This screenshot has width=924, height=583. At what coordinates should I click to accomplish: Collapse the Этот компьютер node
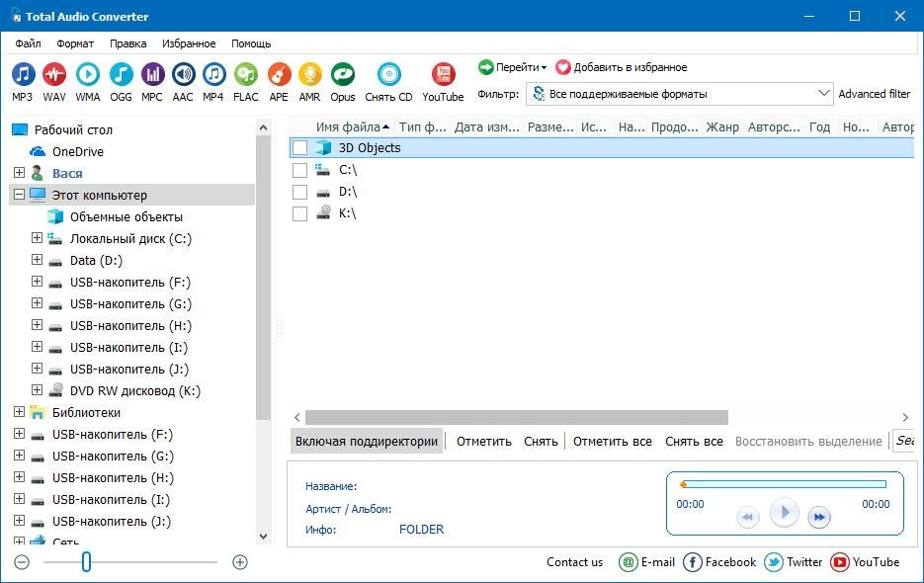point(20,194)
